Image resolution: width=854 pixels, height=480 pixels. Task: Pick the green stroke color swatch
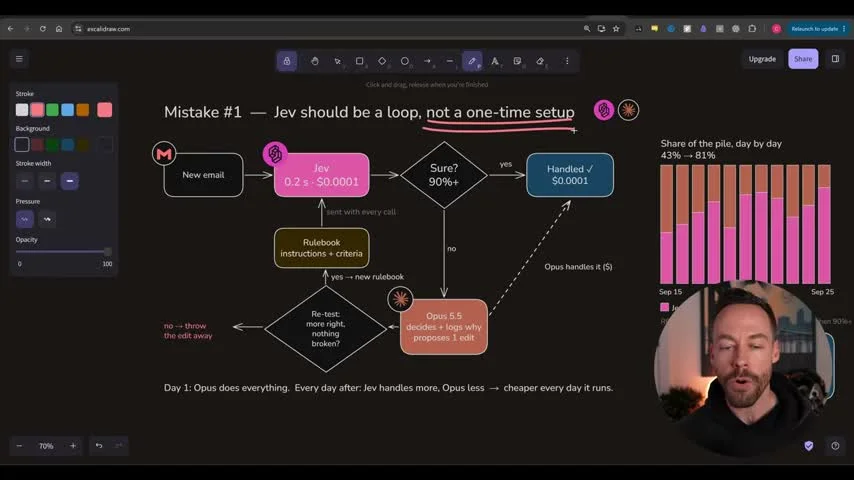click(52, 110)
